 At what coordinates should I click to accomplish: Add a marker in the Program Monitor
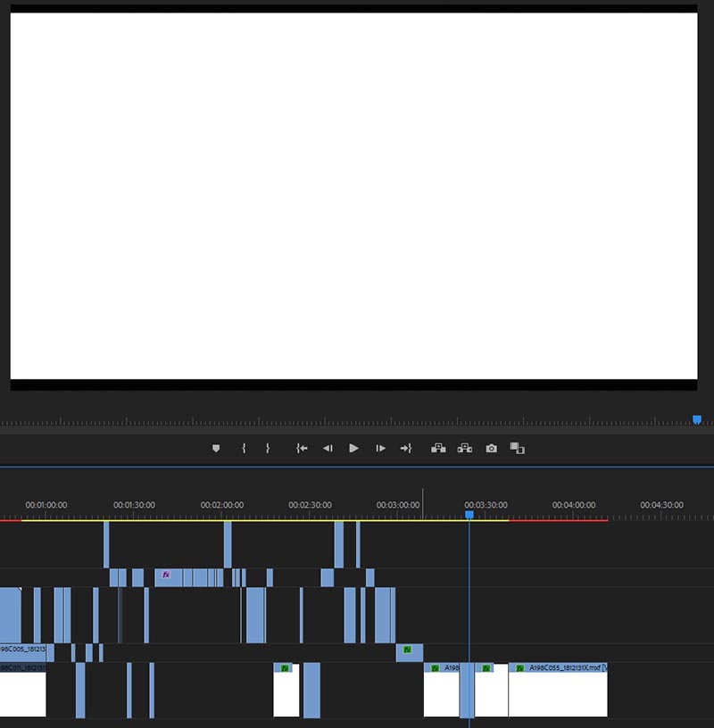pos(216,448)
